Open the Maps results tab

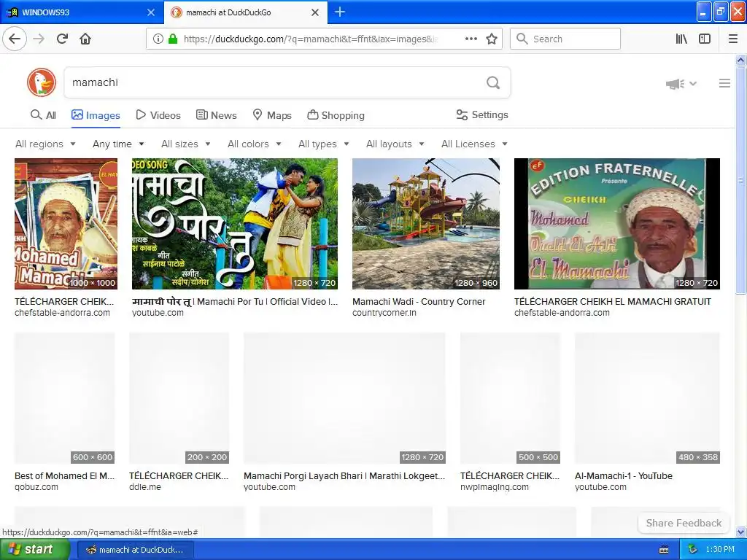pos(271,115)
